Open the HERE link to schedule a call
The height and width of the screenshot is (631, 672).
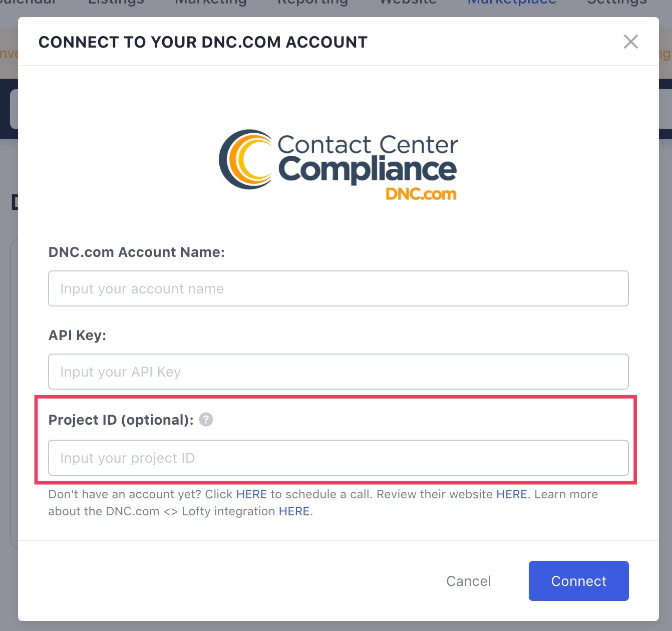tap(251, 494)
